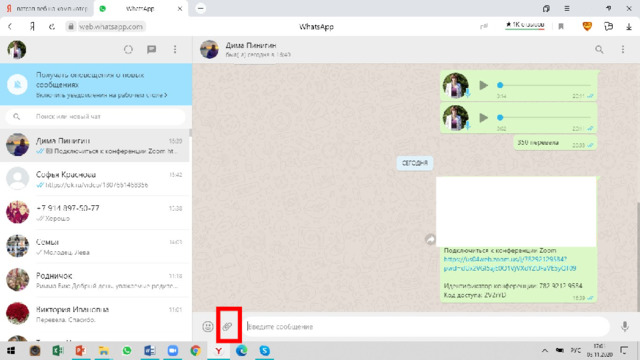Open the +7 914 897-50-77 chat
Image resolution: width=640 pixels, height=360 pixels.
point(95,213)
